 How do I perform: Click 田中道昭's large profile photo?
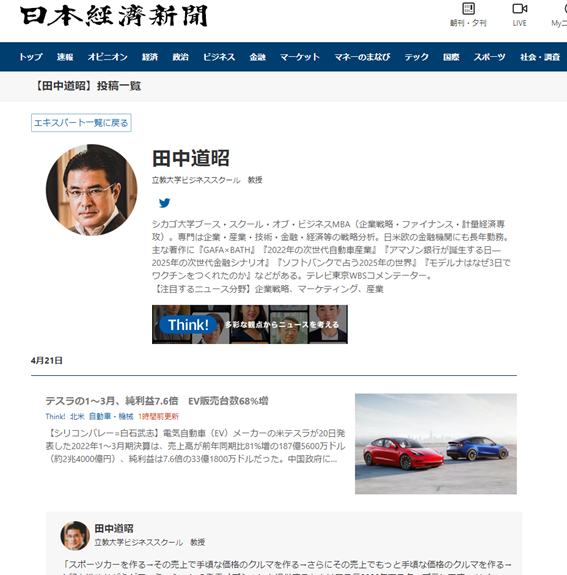click(x=92, y=190)
